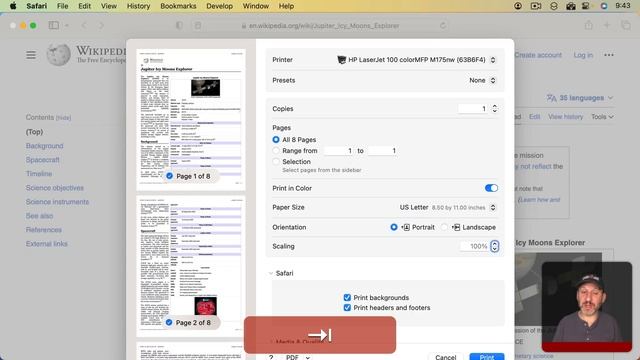The height and width of the screenshot is (360, 640).
Task: Jump to Science objectives in contents
Action: click(55, 188)
